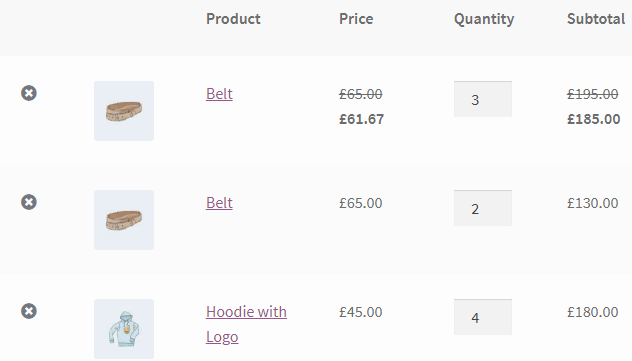Image resolution: width=632 pixels, height=361 pixels.
Task: Select the crossed-out £195.00 subtotal
Action: [592, 94]
